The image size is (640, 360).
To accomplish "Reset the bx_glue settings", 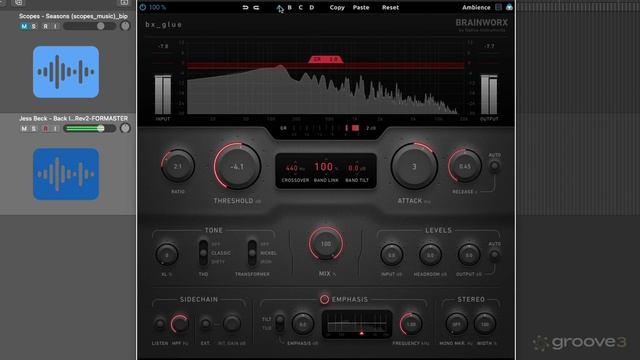I will pos(390,7).
